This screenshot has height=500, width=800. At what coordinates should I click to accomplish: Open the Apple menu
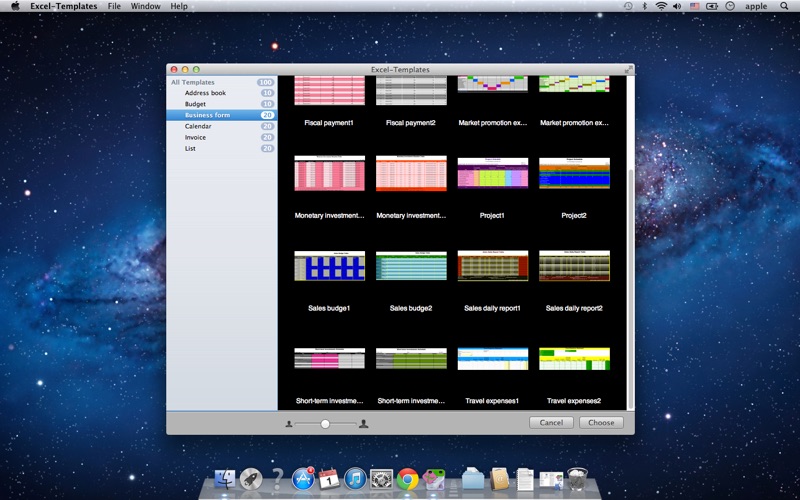click(15, 6)
